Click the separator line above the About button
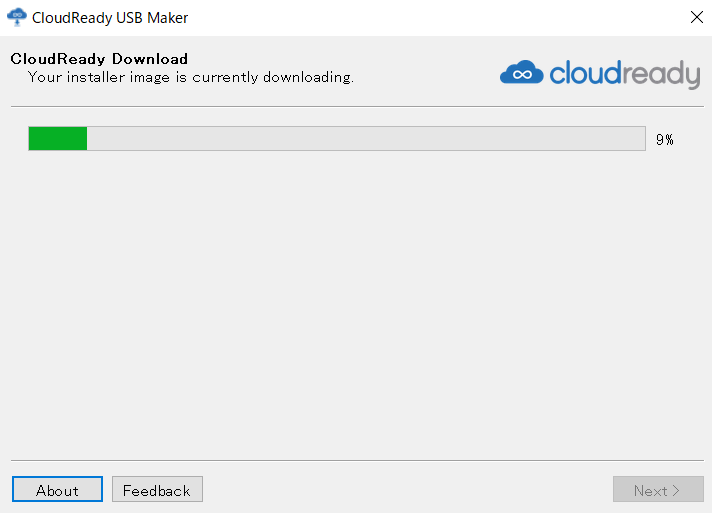 [357, 460]
